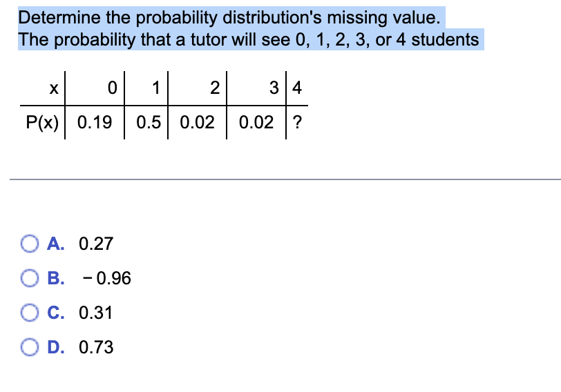Select radio button for option A
The height and width of the screenshot is (392, 561).
29,244
